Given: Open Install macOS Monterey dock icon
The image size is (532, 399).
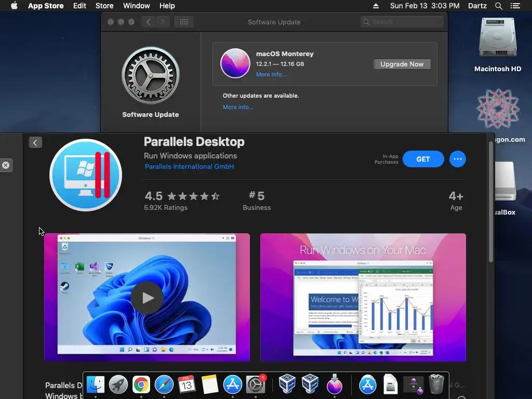Looking at the screenshot, I should click(x=335, y=385).
